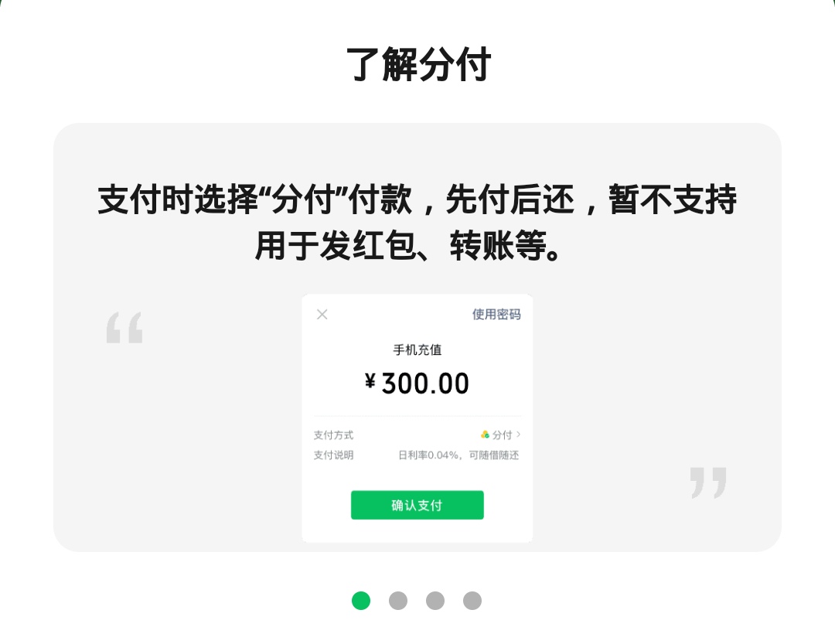The width and height of the screenshot is (835, 644).
Task: Click the ¥300.00 amount text
Action: point(417,383)
